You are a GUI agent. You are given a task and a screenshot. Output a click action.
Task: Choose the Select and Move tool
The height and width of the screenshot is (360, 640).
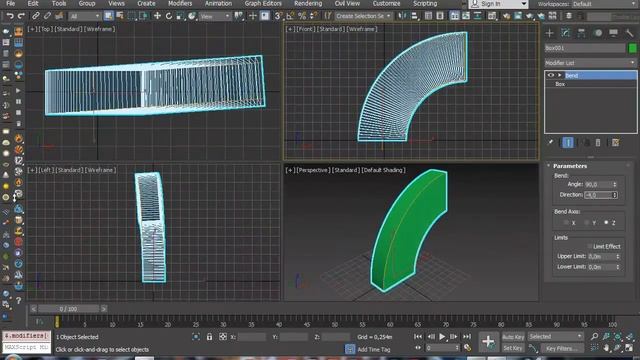157,16
